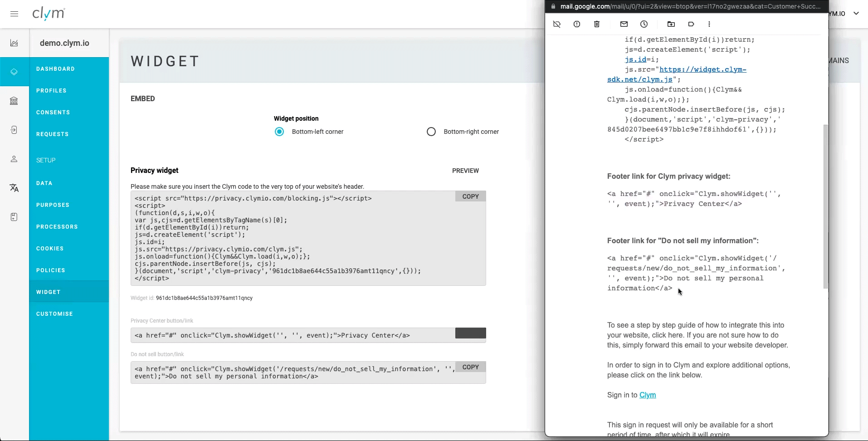
Task: Follow the 'Sign in to Clym' link in email
Action: [648, 395]
